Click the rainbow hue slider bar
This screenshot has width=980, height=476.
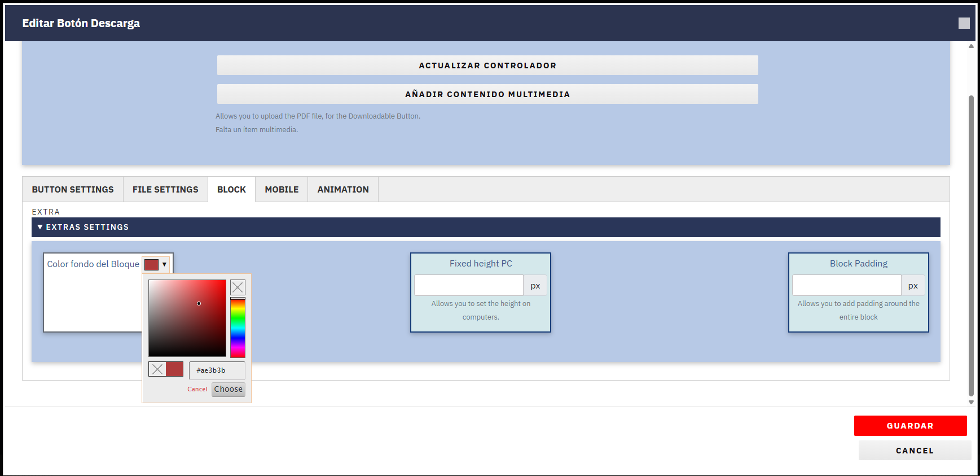pyautogui.click(x=238, y=328)
